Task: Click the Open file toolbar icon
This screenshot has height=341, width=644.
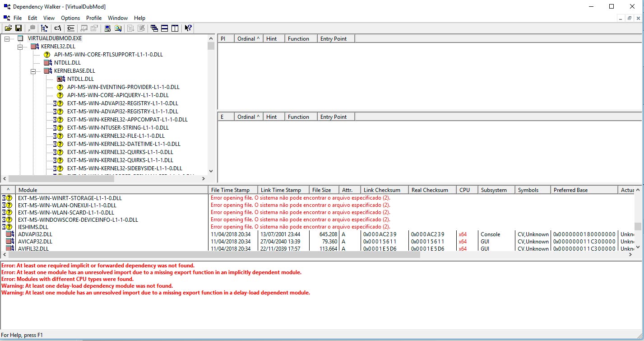Action: coord(8,28)
